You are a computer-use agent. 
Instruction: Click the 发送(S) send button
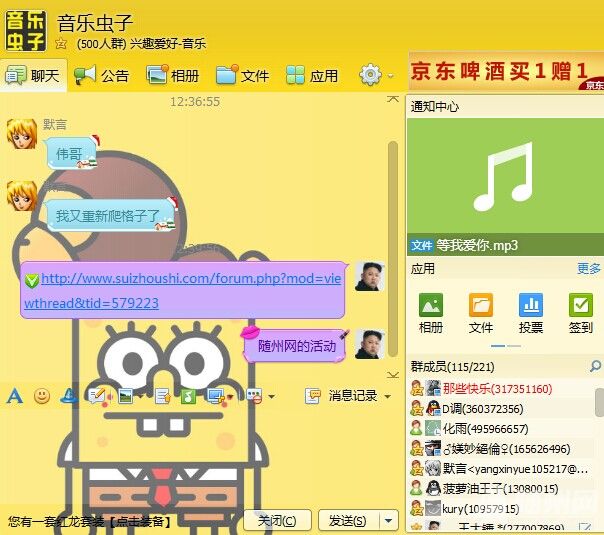tap(349, 521)
